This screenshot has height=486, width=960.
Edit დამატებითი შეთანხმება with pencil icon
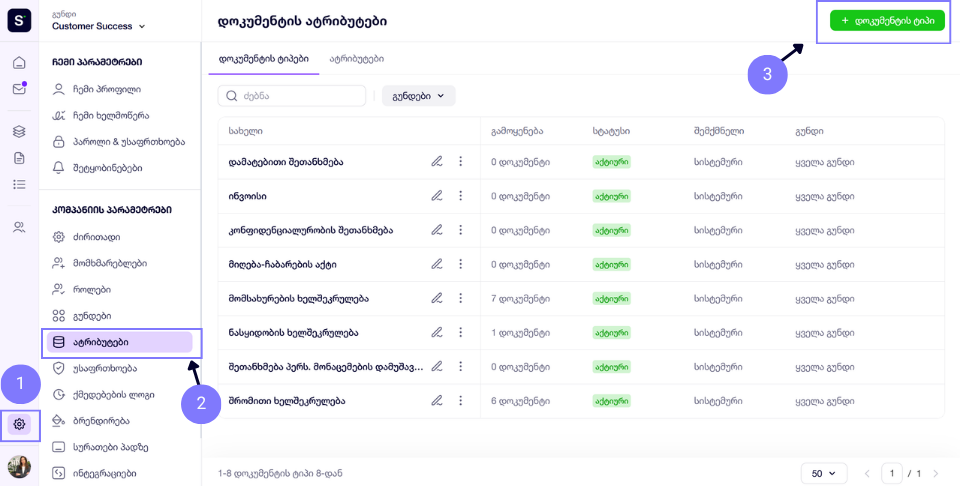point(437,162)
